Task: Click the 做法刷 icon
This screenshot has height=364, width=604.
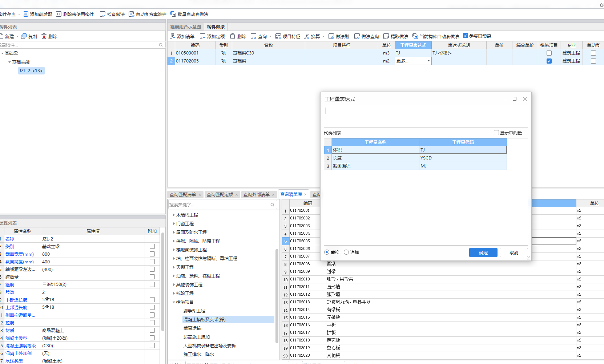Action: pyautogui.click(x=331, y=36)
